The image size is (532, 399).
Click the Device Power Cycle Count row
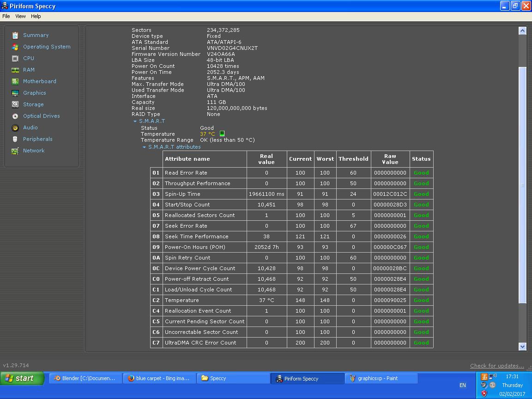tap(292, 268)
